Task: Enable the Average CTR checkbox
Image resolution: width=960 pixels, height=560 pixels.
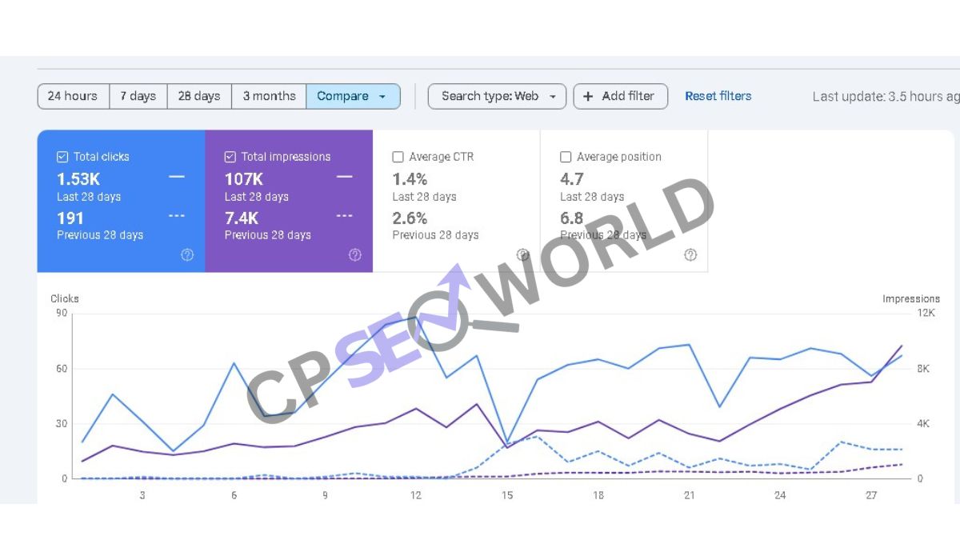Action: click(x=398, y=157)
